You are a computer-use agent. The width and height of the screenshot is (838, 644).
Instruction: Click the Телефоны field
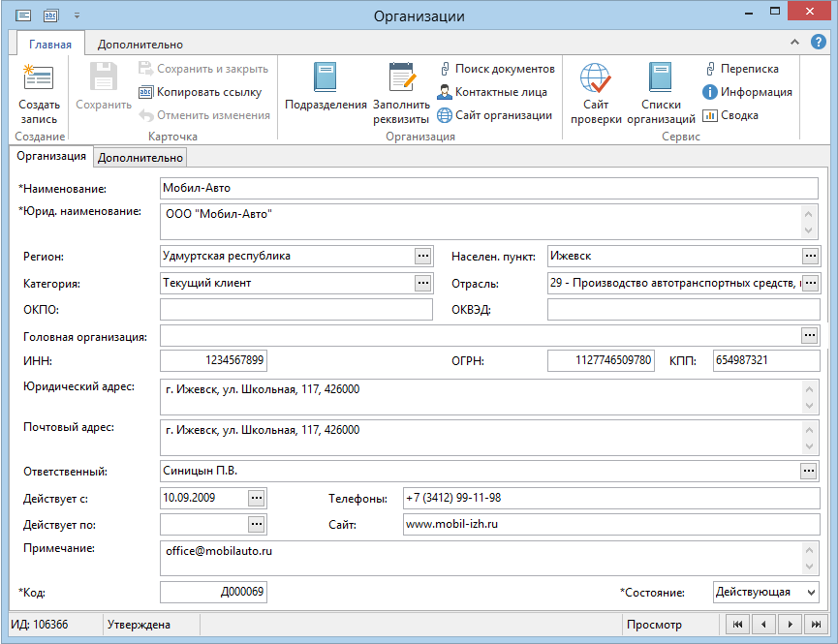(611, 498)
